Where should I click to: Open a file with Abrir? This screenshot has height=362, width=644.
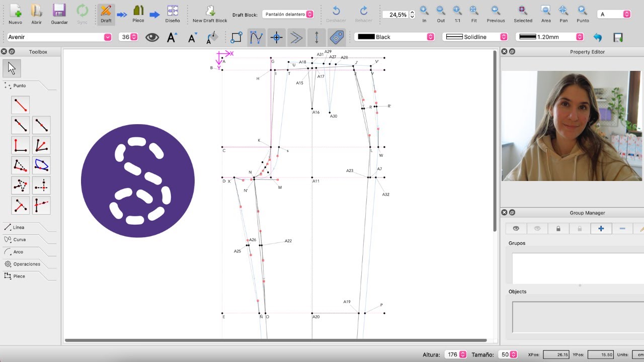tap(36, 14)
